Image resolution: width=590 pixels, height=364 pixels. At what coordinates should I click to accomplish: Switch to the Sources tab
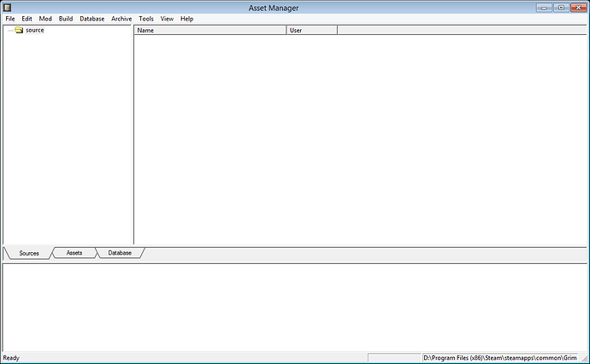point(29,253)
